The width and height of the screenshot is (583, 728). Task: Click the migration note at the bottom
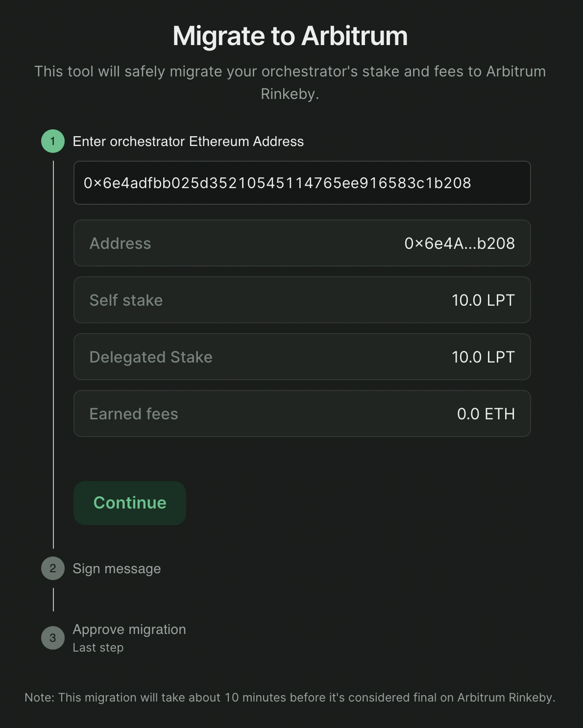(x=290, y=697)
